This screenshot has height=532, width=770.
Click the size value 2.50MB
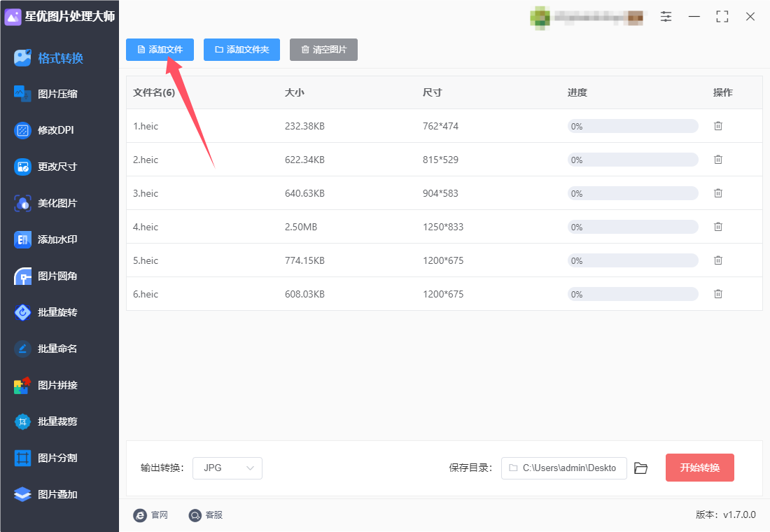click(x=301, y=227)
